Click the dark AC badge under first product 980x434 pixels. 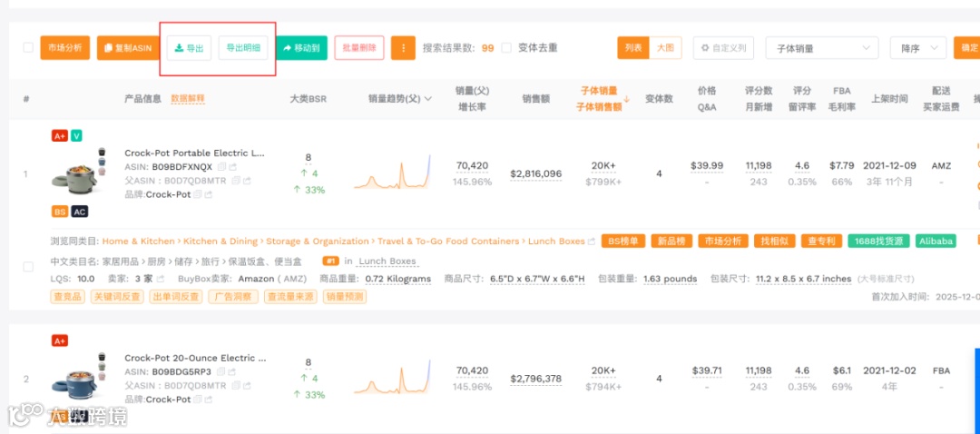point(79,212)
